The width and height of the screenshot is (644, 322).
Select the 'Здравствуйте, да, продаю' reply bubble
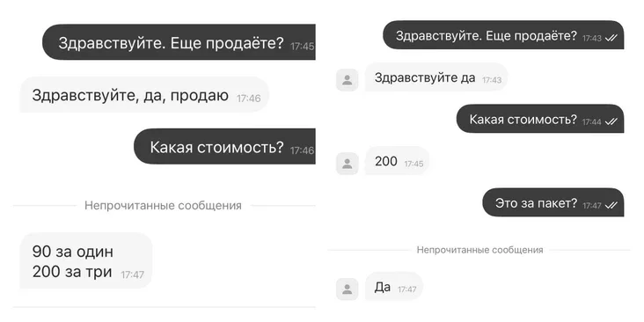144,94
